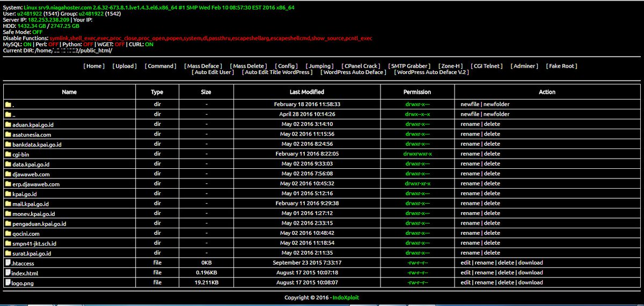Click folder icon for erp.djawaweb.com

(x=8, y=184)
